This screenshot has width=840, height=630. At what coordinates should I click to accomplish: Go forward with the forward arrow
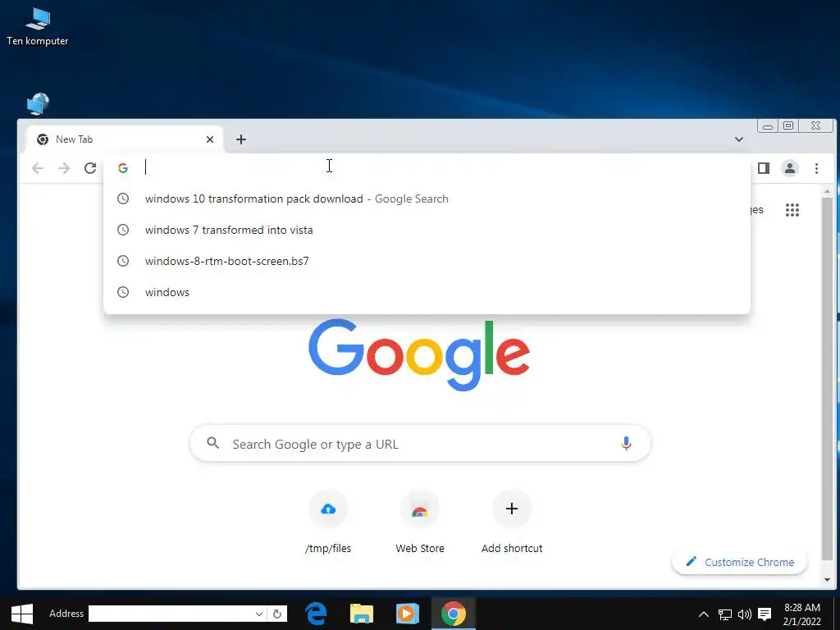point(64,168)
